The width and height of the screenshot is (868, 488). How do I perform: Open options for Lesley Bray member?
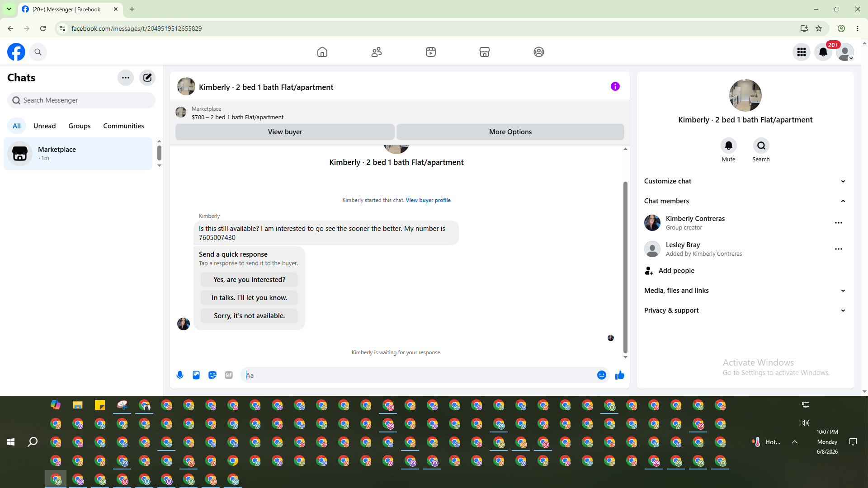839,249
